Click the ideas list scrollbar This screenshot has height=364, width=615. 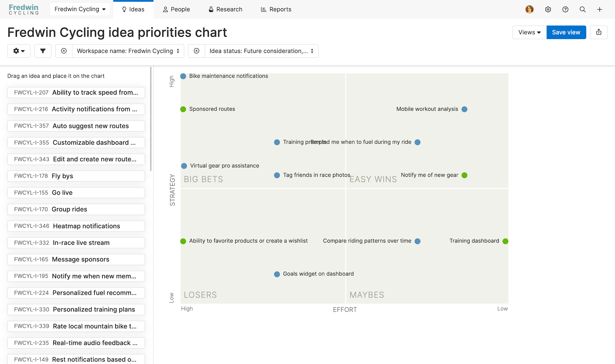point(151,119)
